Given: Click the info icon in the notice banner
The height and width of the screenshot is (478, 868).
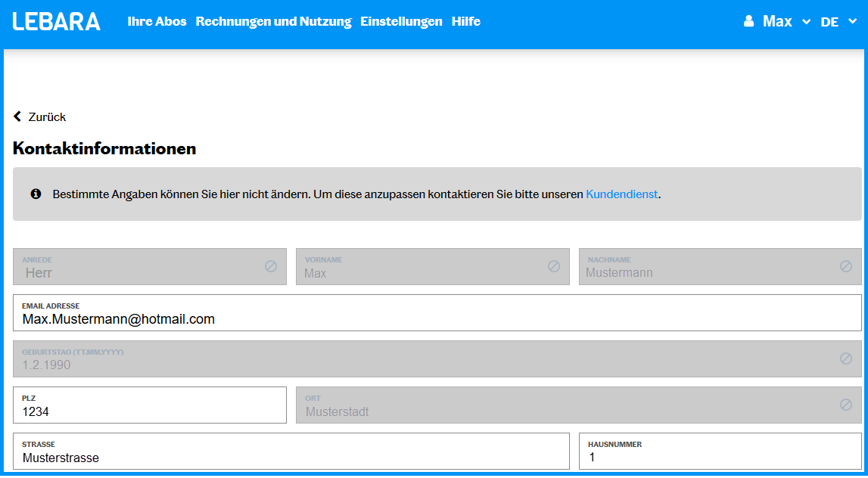Looking at the screenshot, I should [36, 194].
